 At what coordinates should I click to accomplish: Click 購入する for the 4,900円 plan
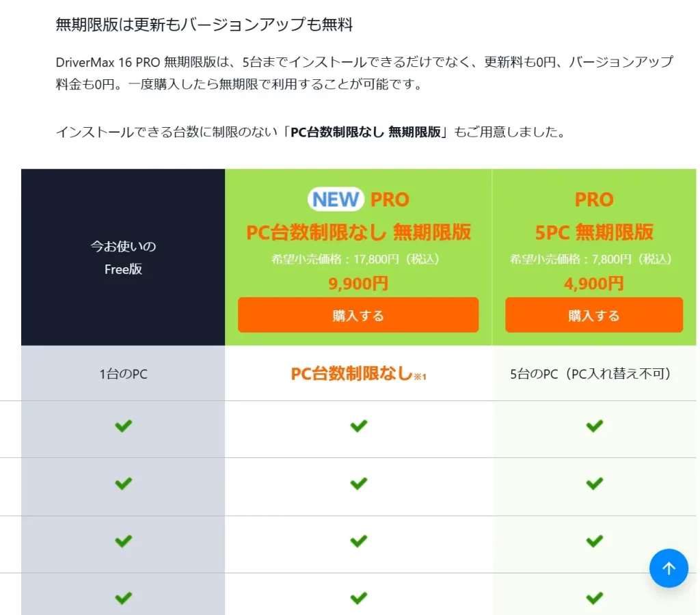tap(593, 315)
